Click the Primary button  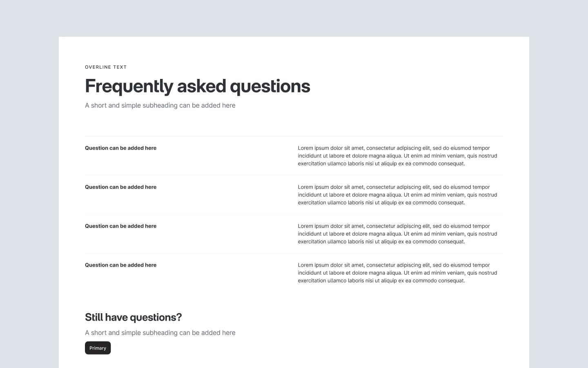(98, 348)
